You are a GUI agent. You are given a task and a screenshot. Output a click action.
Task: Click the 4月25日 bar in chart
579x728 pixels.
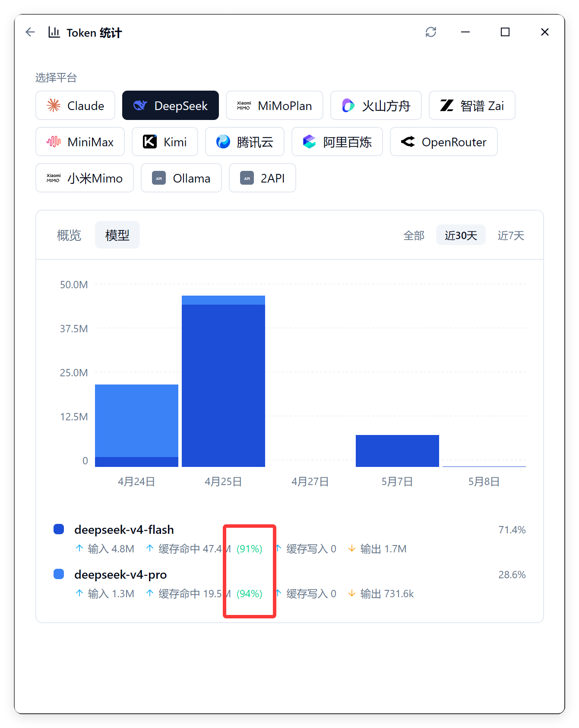point(223,381)
